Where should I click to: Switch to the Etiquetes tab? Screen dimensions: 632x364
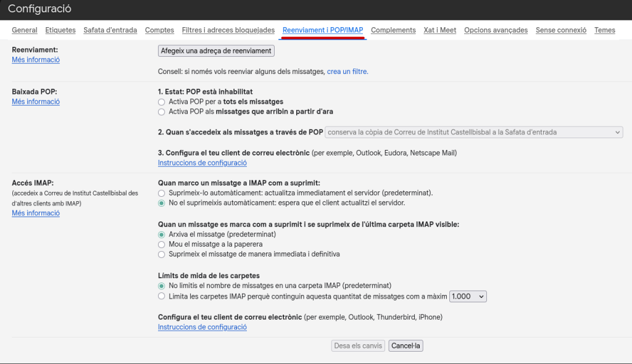60,30
